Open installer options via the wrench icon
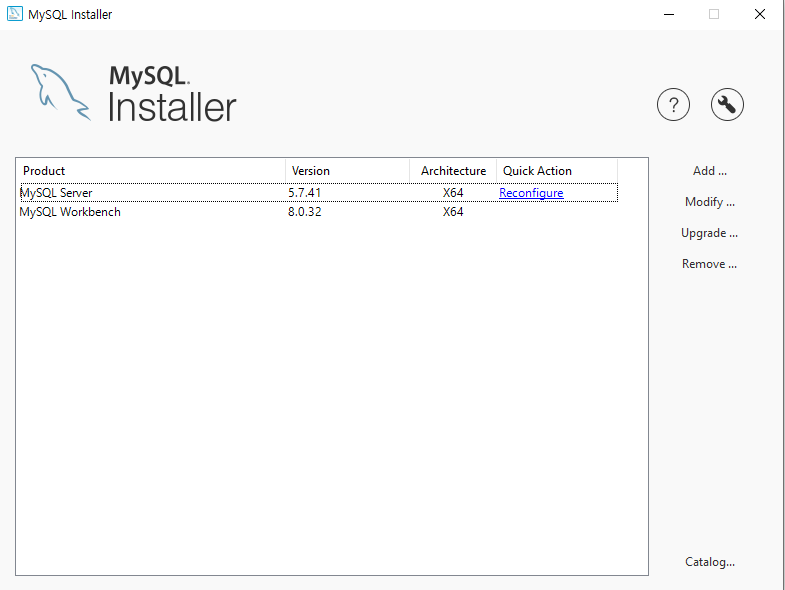Image resolution: width=785 pixels, height=590 pixels. [727, 105]
